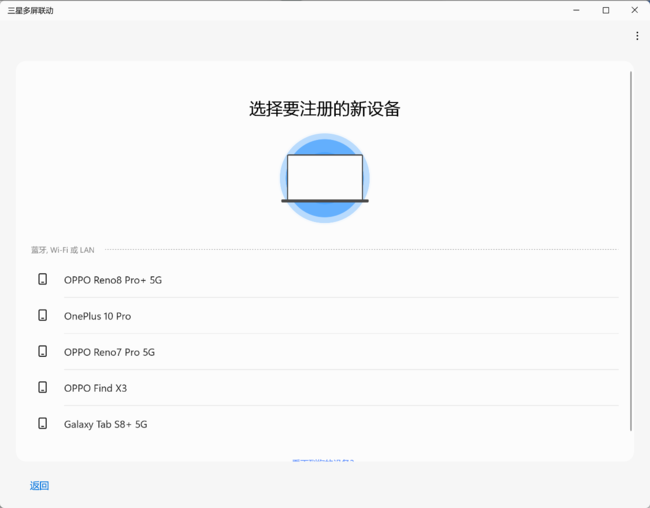Click the vertical scrollbar of the device list

tap(631, 251)
